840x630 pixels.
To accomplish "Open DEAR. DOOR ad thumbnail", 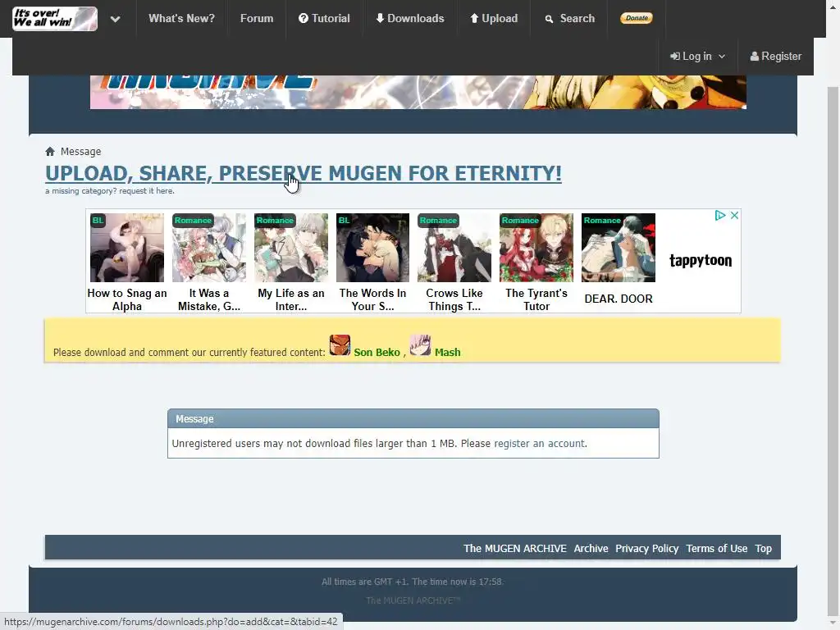I will (619, 248).
